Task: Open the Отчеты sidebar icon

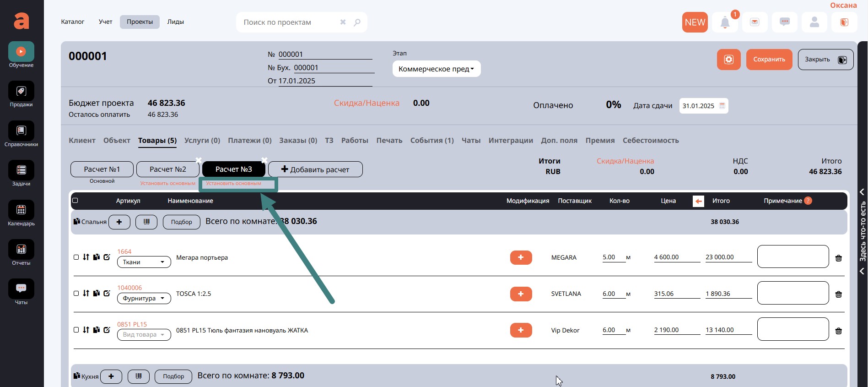Action: [21, 250]
